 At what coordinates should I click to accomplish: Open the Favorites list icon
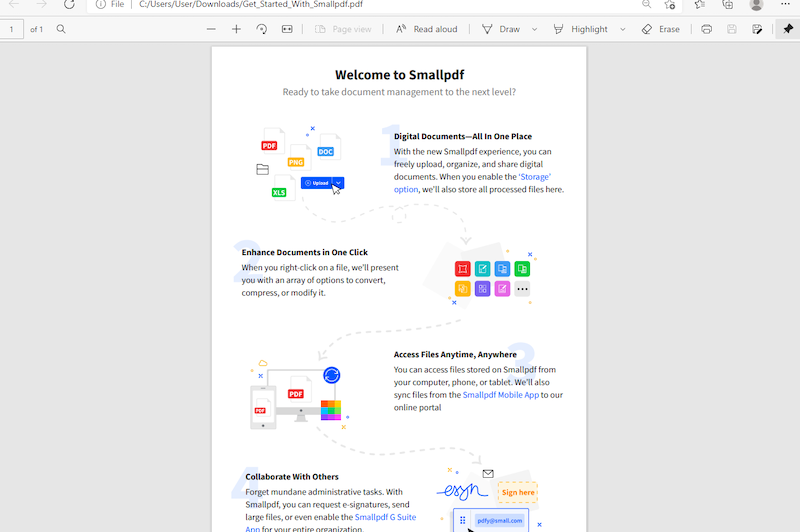pos(699,5)
